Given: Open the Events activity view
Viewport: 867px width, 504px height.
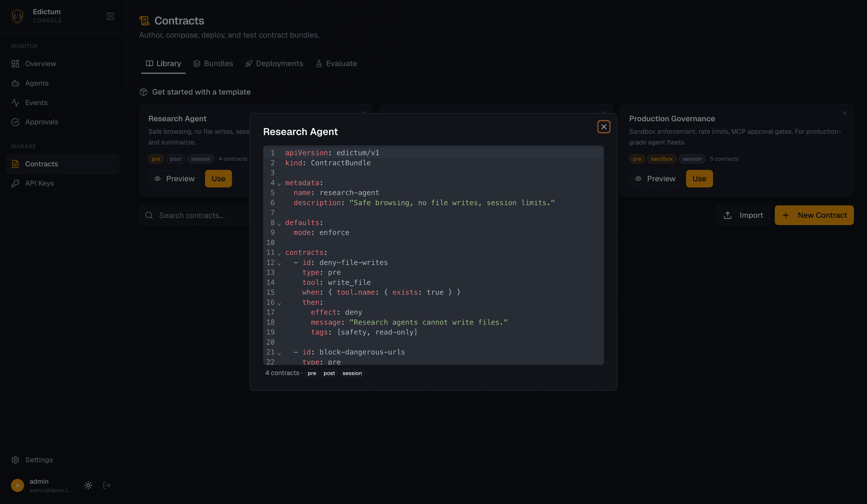Looking at the screenshot, I should (x=37, y=102).
